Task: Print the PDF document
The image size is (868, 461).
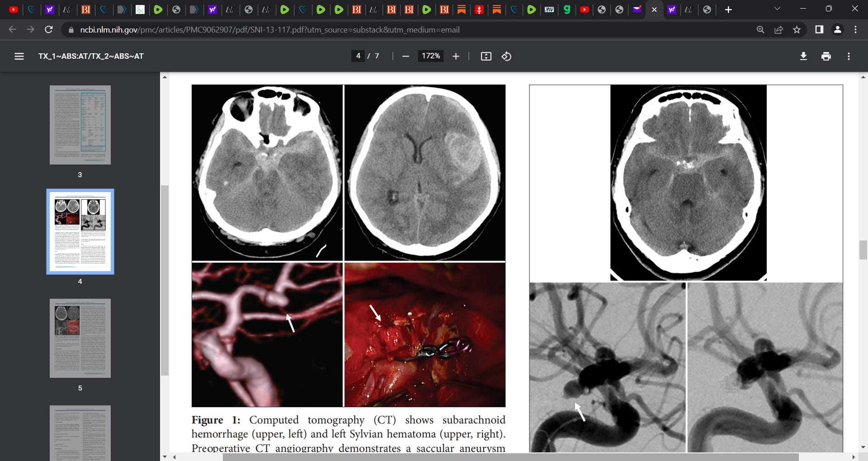Action: point(826,56)
